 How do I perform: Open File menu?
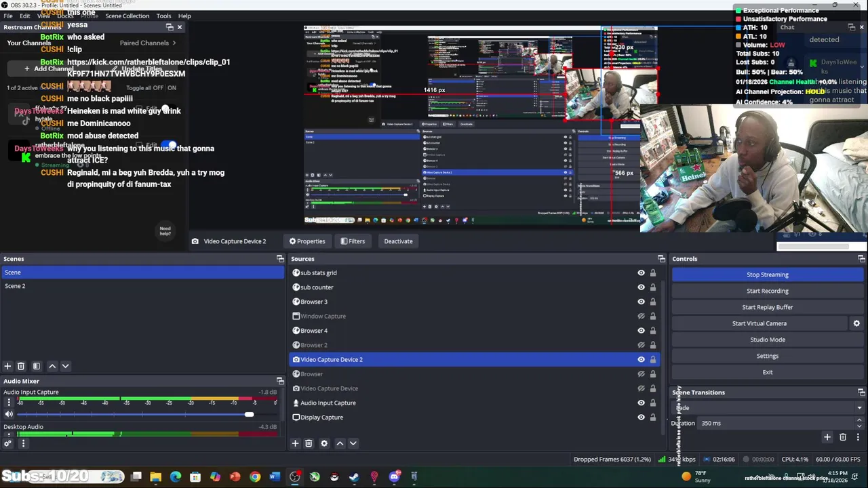point(8,16)
